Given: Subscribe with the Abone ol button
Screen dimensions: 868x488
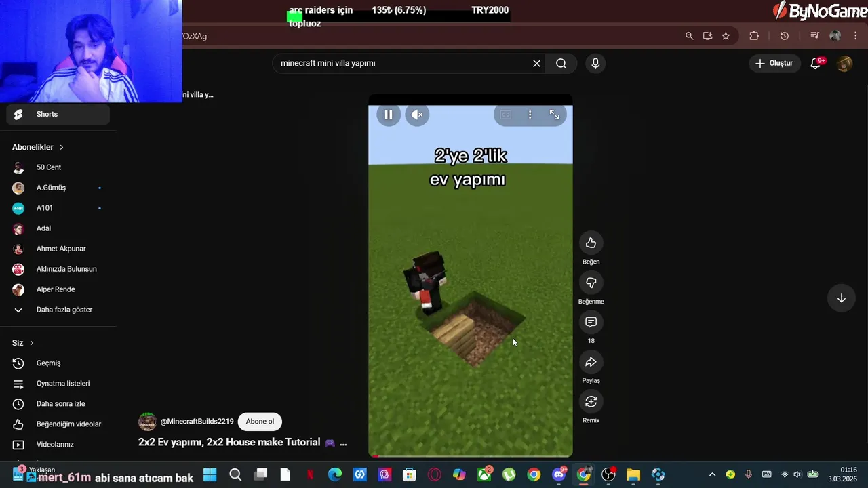Looking at the screenshot, I should click(260, 422).
